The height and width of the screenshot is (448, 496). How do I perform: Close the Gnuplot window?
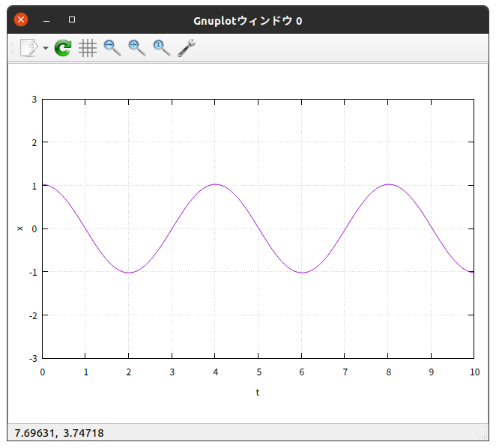click(x=21, y=19)
